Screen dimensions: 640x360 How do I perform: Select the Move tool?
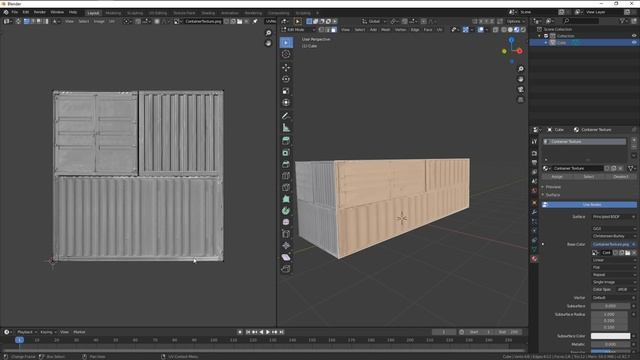tap(286, 67)
